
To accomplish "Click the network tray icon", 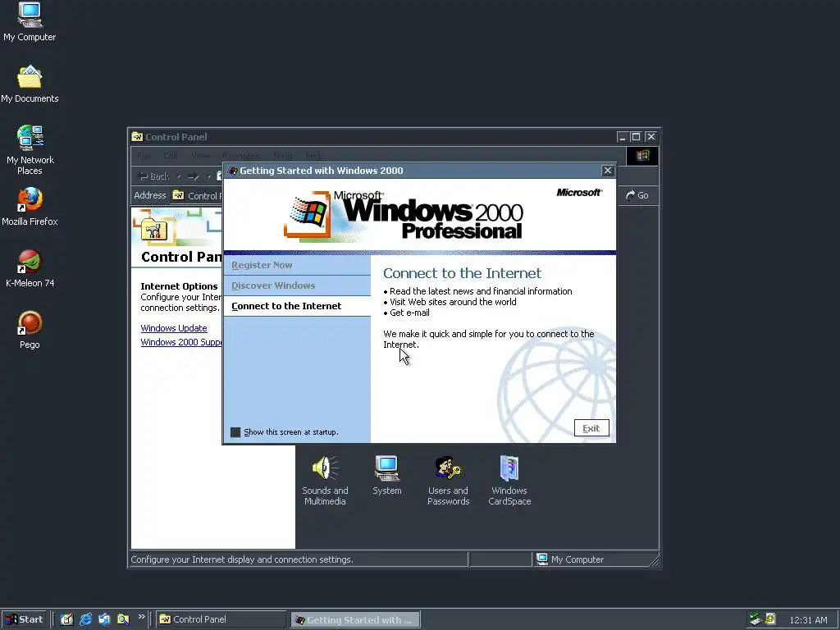I will coord(756,619).
